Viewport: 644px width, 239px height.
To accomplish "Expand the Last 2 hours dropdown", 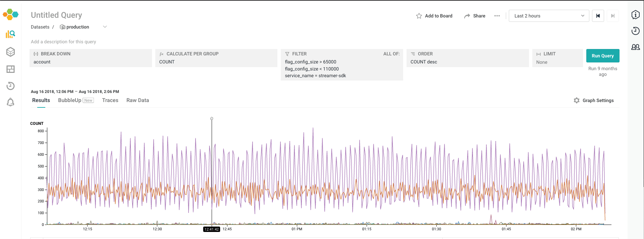I will [x=549, y=16].
